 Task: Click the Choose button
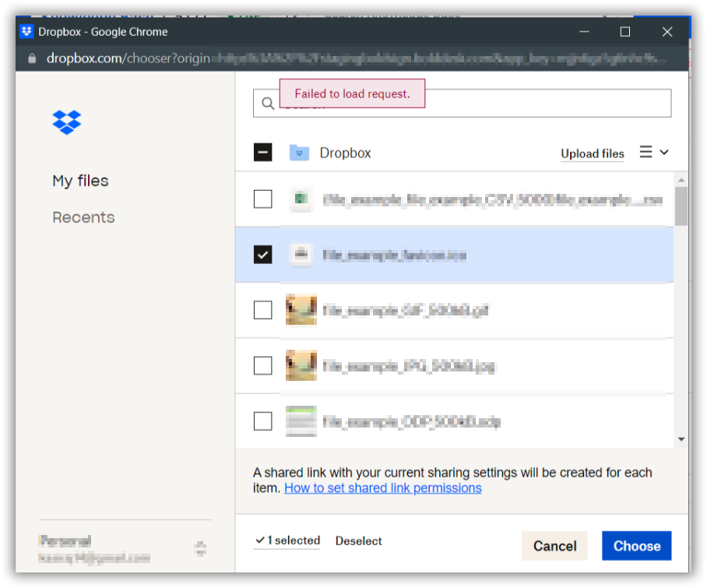tap(636, 546)
